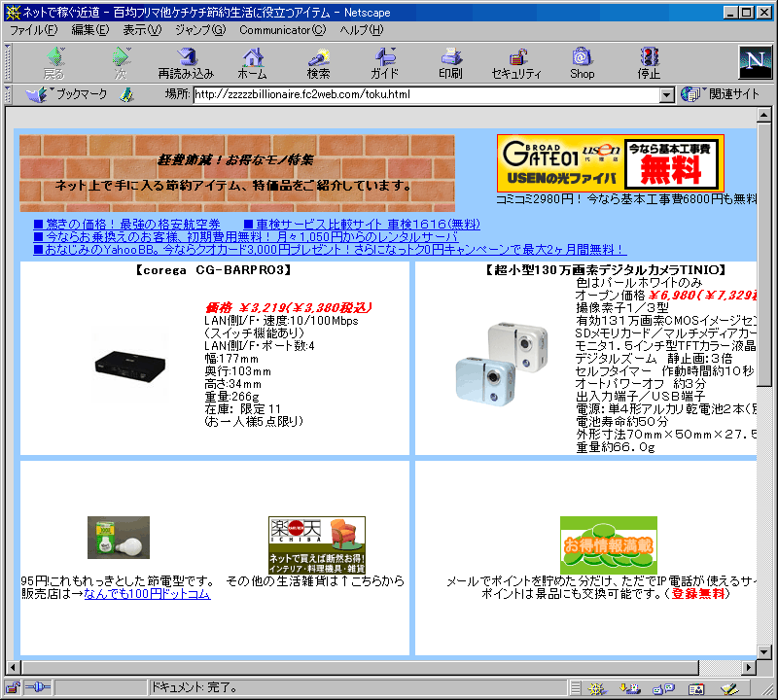Collapse the location toolbar handle
Screen dimensions: 778x700
coord(8,94)
